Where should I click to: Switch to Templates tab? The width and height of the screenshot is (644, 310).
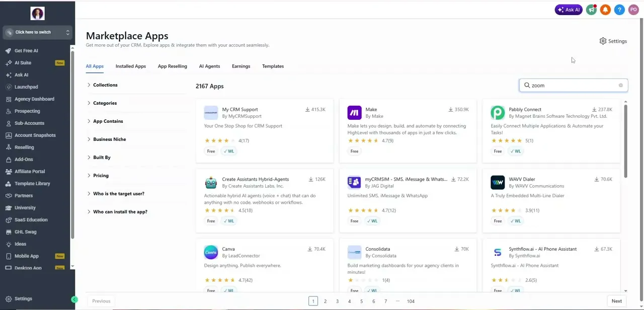point(273,66)
